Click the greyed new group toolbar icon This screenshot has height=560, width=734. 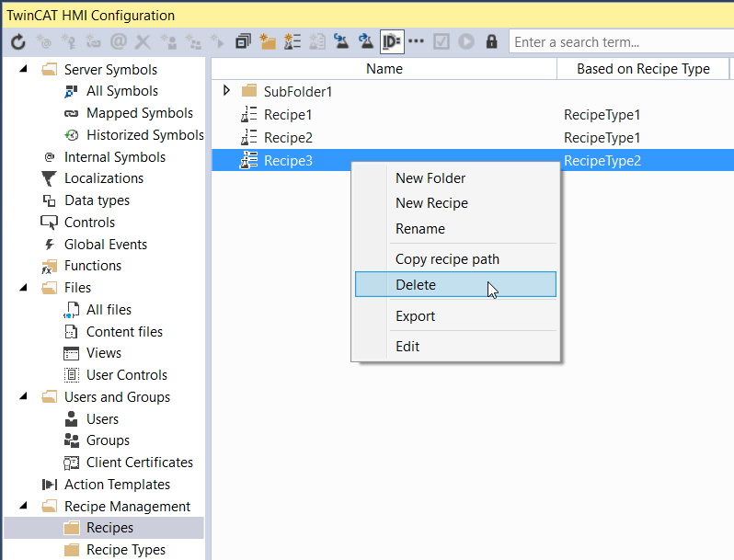click(x=193, y=42)
